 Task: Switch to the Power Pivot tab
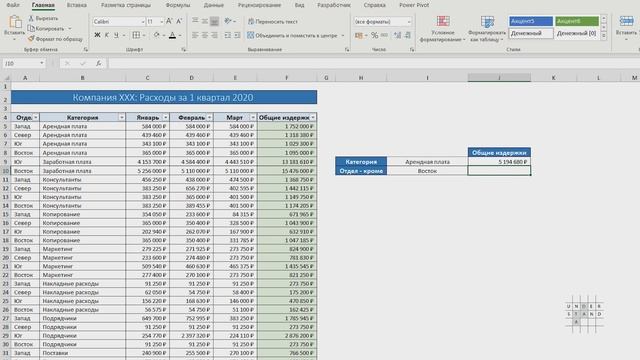tap(414, 5)
